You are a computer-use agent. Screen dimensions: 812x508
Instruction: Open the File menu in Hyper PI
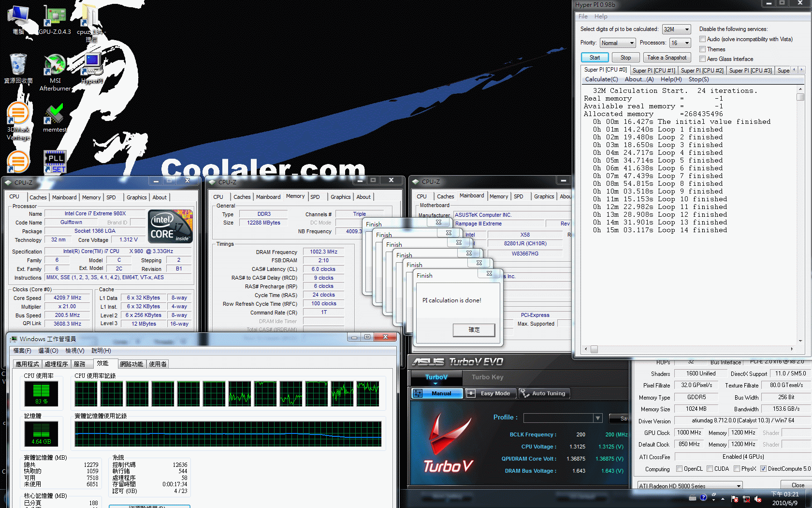pyautogui.click(x=583, y=16)
